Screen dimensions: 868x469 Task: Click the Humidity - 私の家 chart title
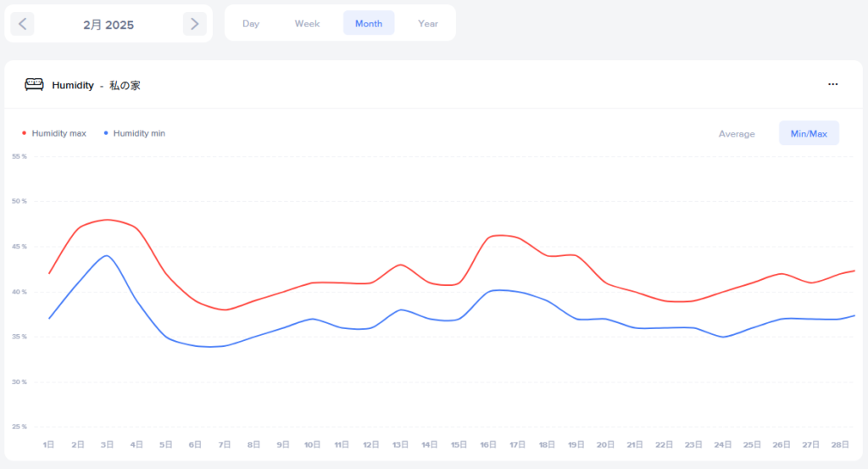96,85
